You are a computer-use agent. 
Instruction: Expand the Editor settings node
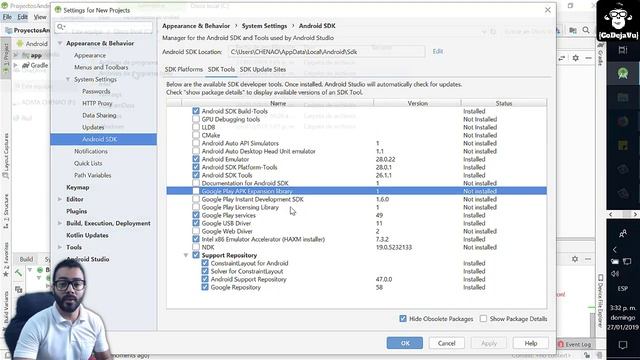[60, 199]
